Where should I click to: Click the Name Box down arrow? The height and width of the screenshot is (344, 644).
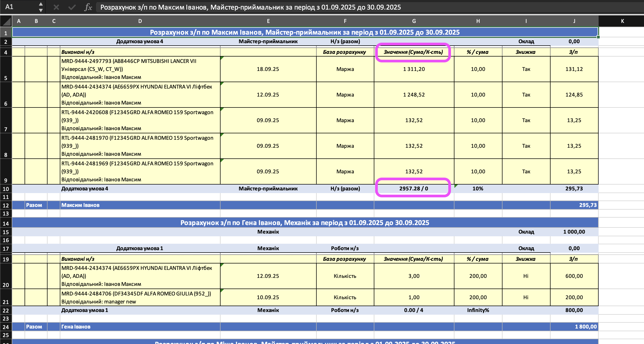click(x=41, y=10)
